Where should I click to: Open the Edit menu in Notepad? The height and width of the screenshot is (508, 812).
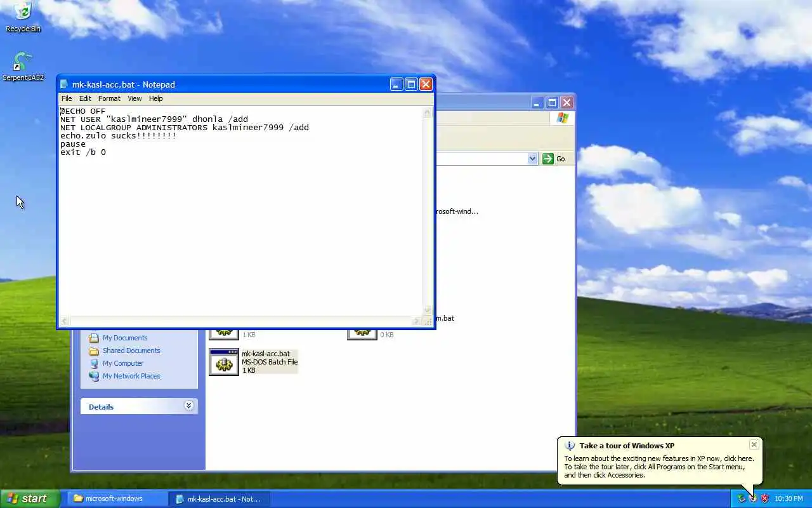click(85, 98)
